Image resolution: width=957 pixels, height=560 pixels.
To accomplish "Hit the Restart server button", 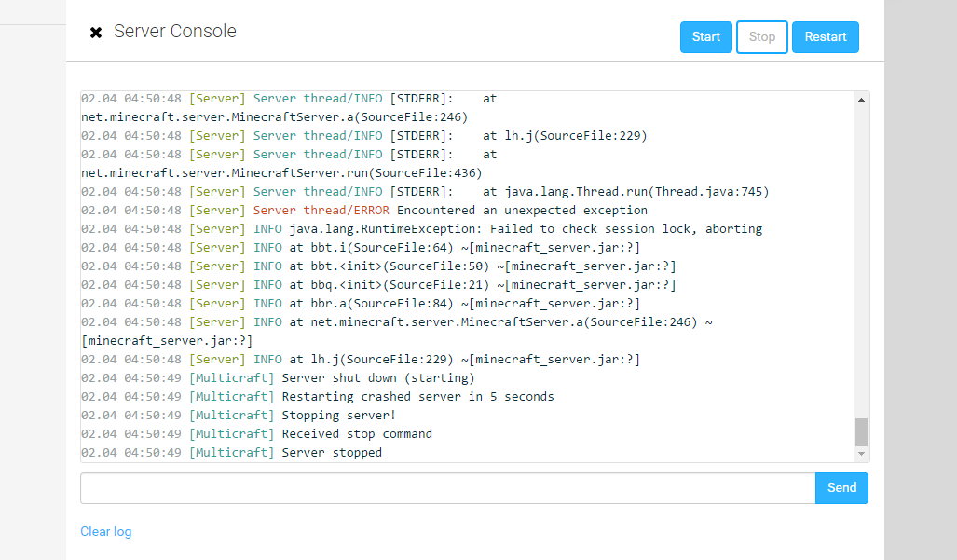I will [825, 37].
